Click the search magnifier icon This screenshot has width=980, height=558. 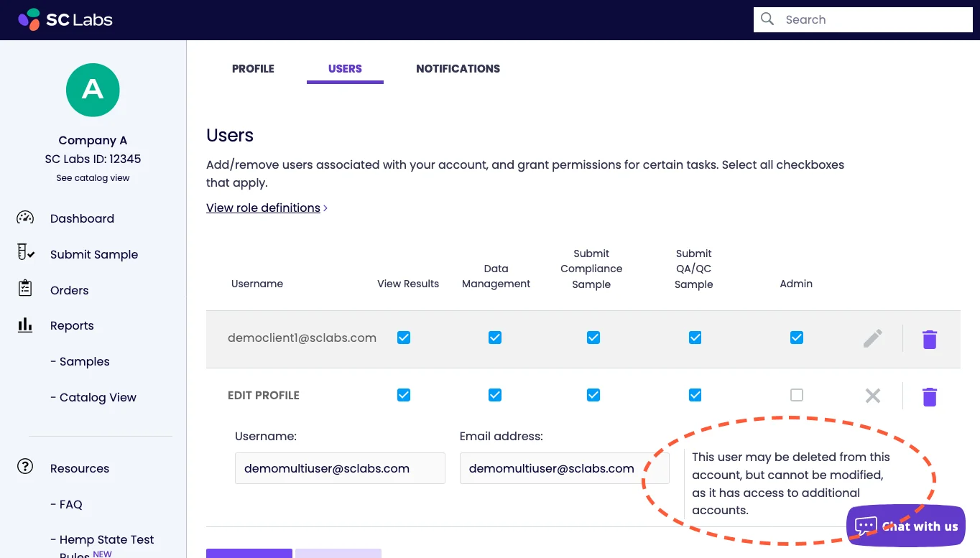(767, 19)
